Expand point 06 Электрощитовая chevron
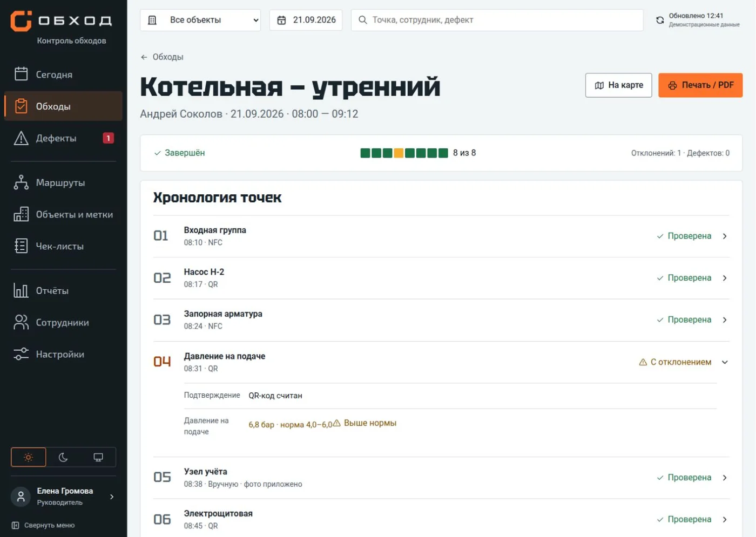This screenshot has width=756, height=537. 725,519
